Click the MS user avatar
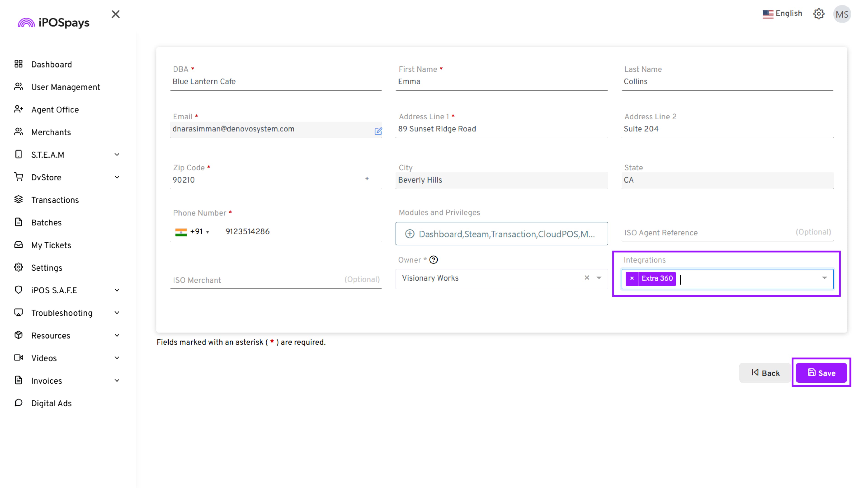The height and width of the screenshot is (488, 868). [x=842, y=14]
